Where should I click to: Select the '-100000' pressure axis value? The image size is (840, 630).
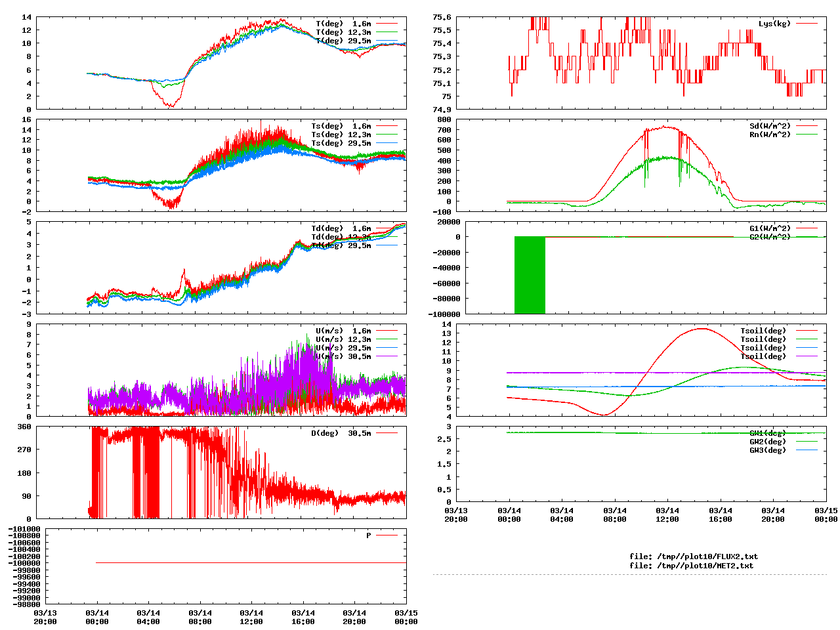[24, 563]
